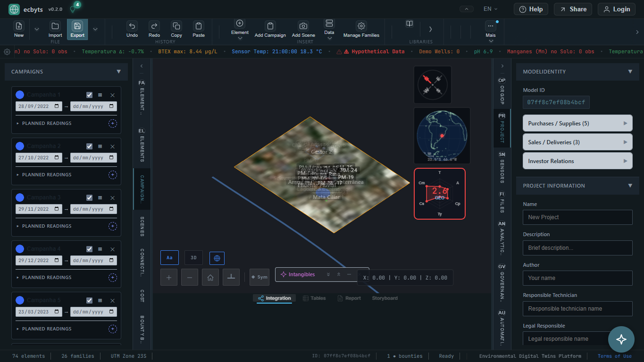Screen dimensions: 644x362
Task: Zoom out with the minus button
Action: (x=190, y=277)
